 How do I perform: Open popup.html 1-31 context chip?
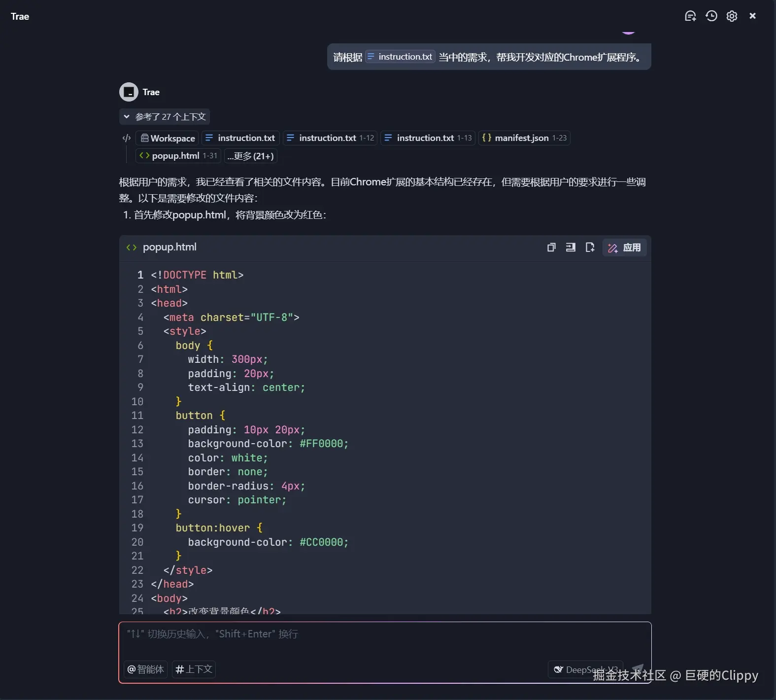point(178,156)
